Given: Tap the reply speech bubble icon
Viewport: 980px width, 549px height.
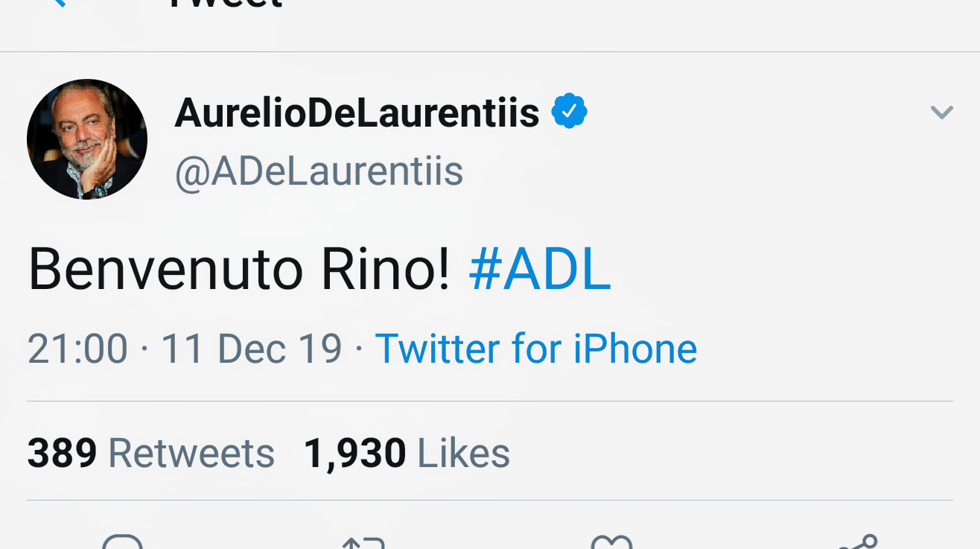Looking at the screenshot, I should 122,542.
